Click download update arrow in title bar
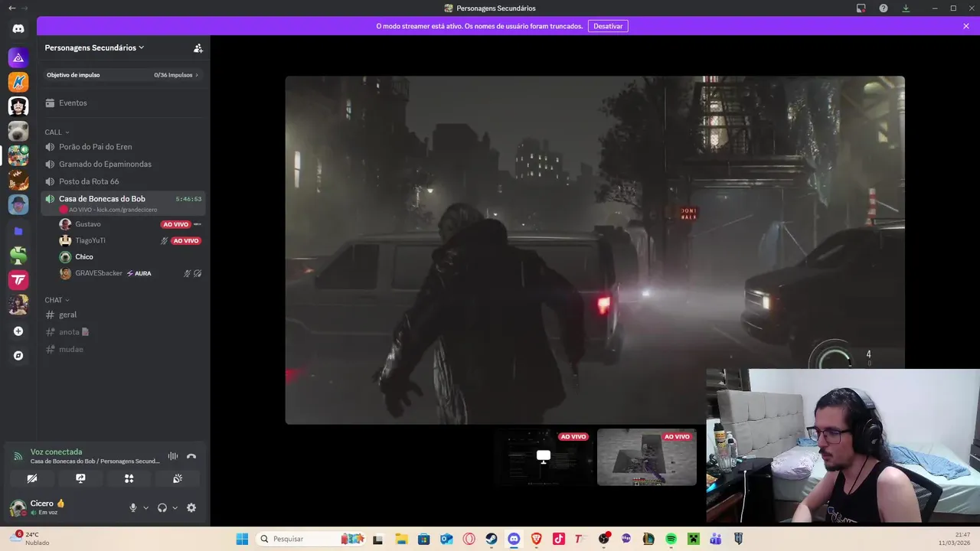The image size is (980, 551). pyautogui.click(x=906, y=8)
